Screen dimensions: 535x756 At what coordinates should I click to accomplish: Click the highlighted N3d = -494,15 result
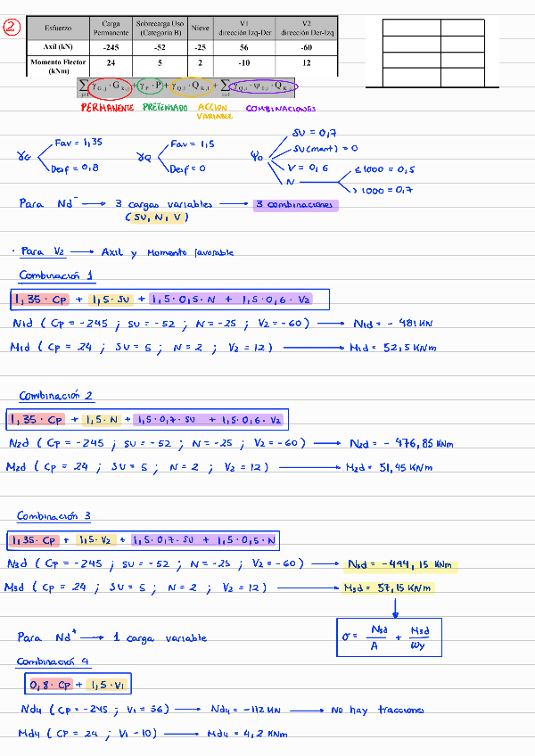399,565
